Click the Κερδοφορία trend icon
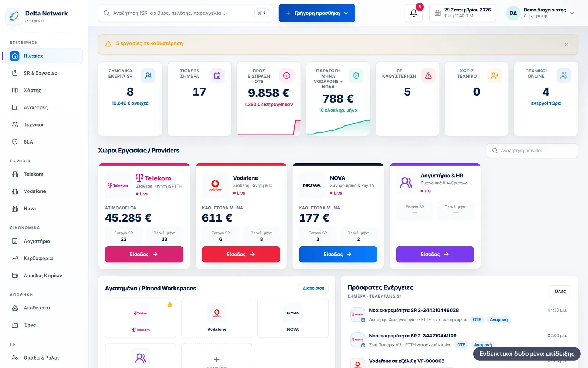Screen dimensions: 588x368 tap(15, 258)
